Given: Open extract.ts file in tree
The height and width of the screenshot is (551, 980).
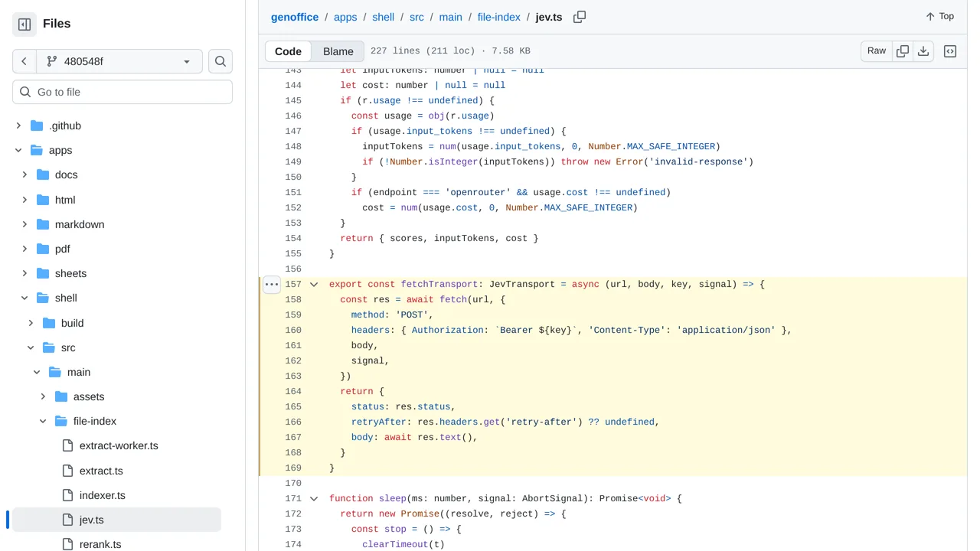Looking at the screenshot, I should pos(101,471).
